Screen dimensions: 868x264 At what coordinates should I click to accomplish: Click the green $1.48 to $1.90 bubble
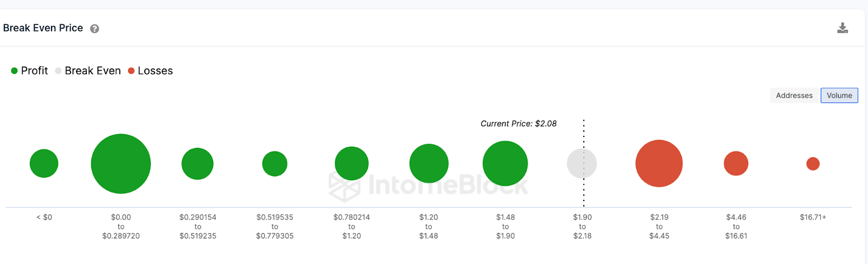[x=505, y=164]
